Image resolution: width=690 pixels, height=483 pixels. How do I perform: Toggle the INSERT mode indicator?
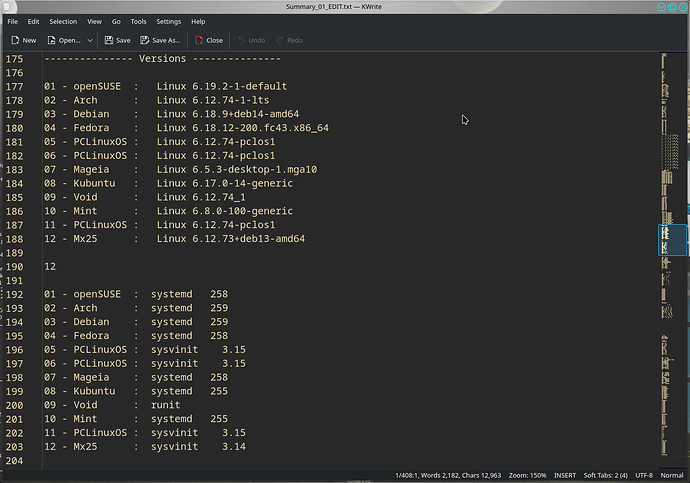[565, 476]
